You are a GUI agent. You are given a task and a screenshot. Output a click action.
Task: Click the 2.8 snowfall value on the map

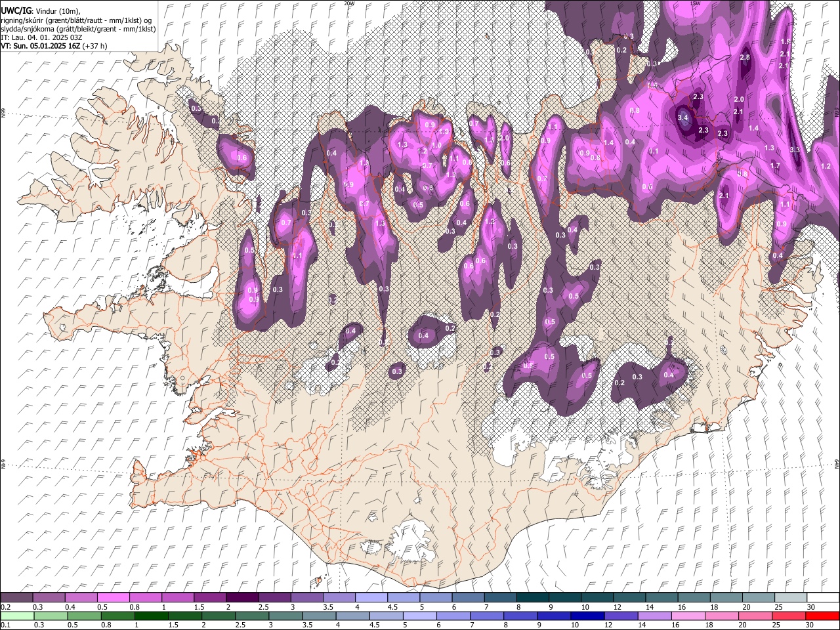coord(745,58)
